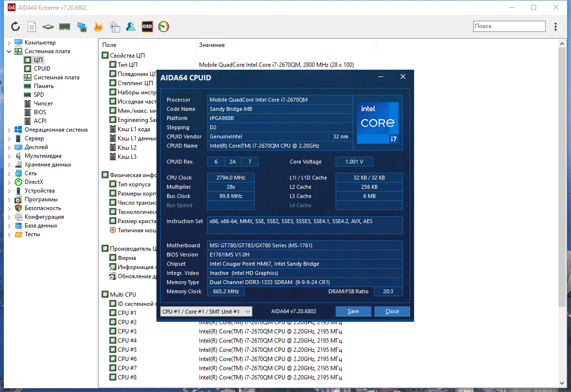Select the SPD tree item
This screenshot has height=392, width=571.
[x=39, y=95]
